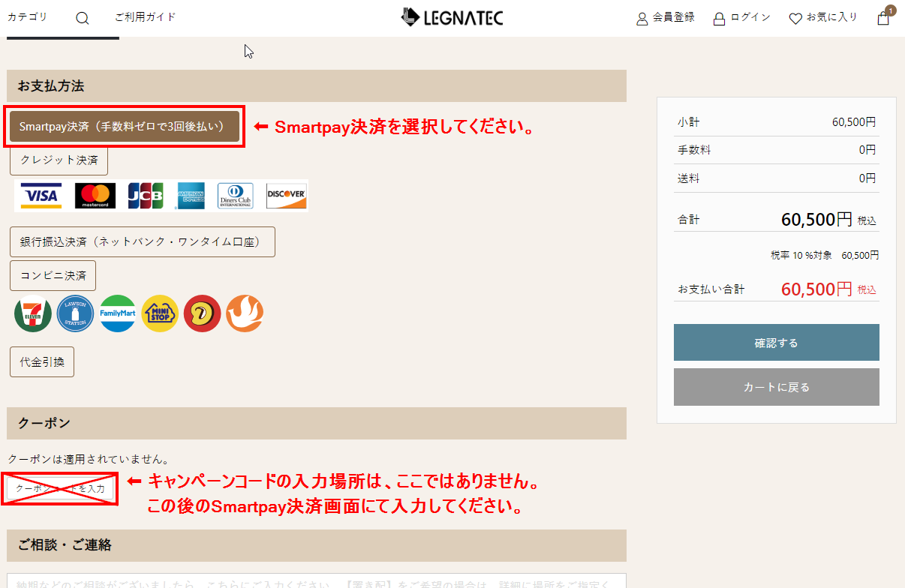Viewport: 905px width, 588px height.
Task: Open the カテゴリ menu
Action: click(27, 16)
